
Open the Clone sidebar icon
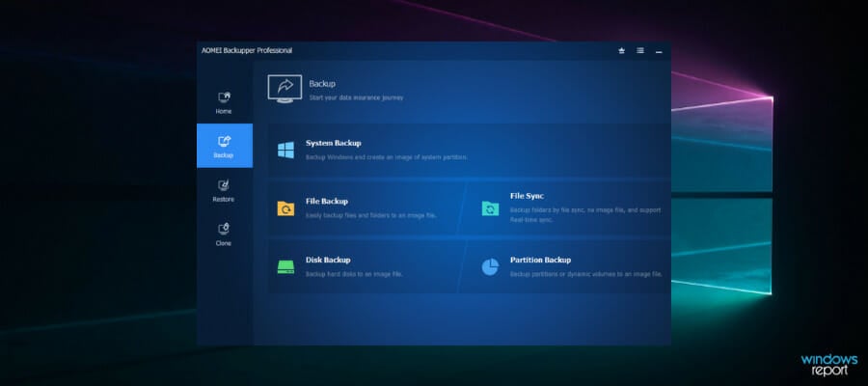pyautogui.click(x=224, y=229)
